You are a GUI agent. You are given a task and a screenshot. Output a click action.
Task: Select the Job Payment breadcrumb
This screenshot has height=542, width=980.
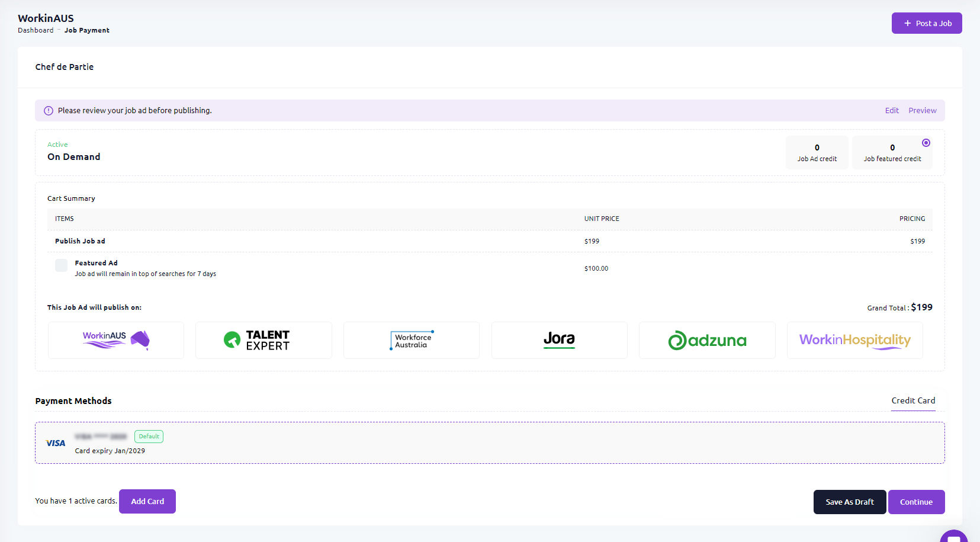click(x=87, y=30)
